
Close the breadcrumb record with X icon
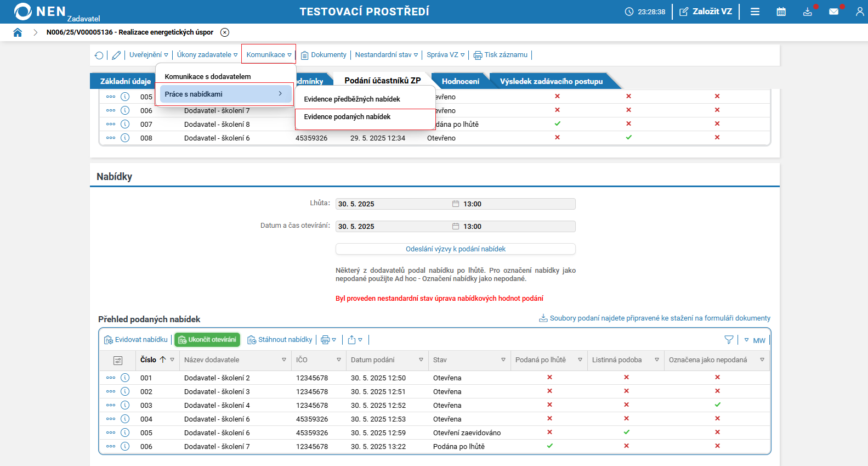click(225, 32)
